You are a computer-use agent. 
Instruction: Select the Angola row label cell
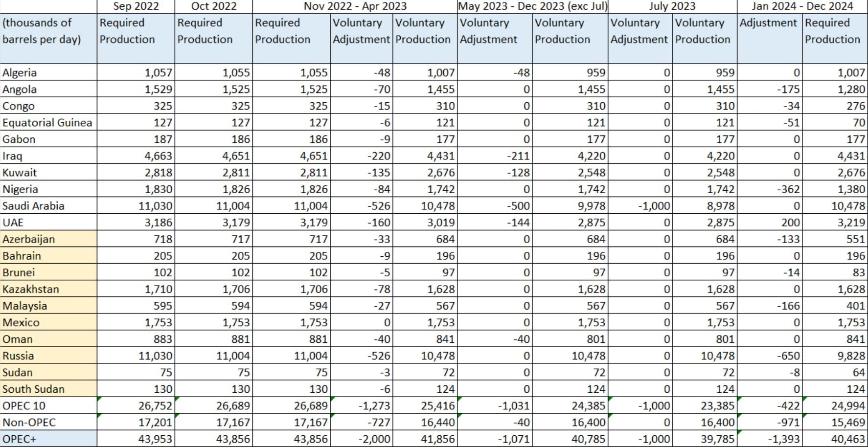[x=48, y=89]
